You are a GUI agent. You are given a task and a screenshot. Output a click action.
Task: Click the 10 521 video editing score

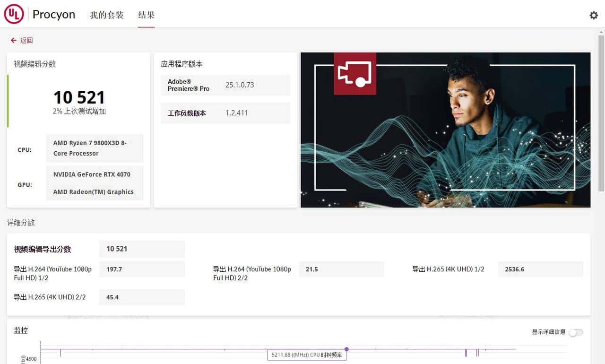tap(79, 97)
